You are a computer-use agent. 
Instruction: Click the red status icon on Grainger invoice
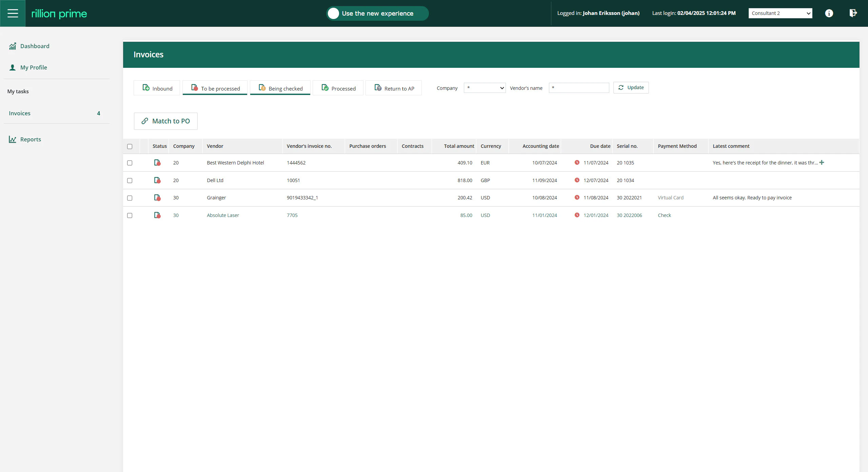click(x=157, y=198)
